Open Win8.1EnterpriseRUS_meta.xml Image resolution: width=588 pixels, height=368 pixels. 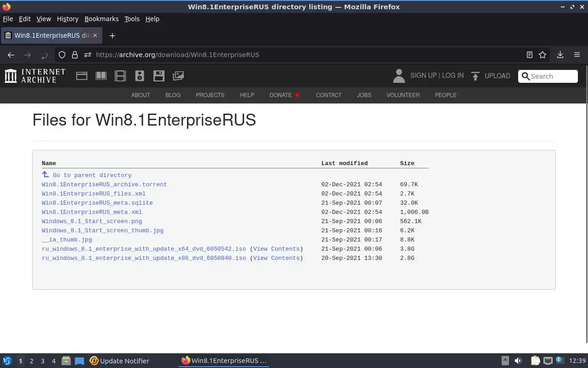[92, 212]
